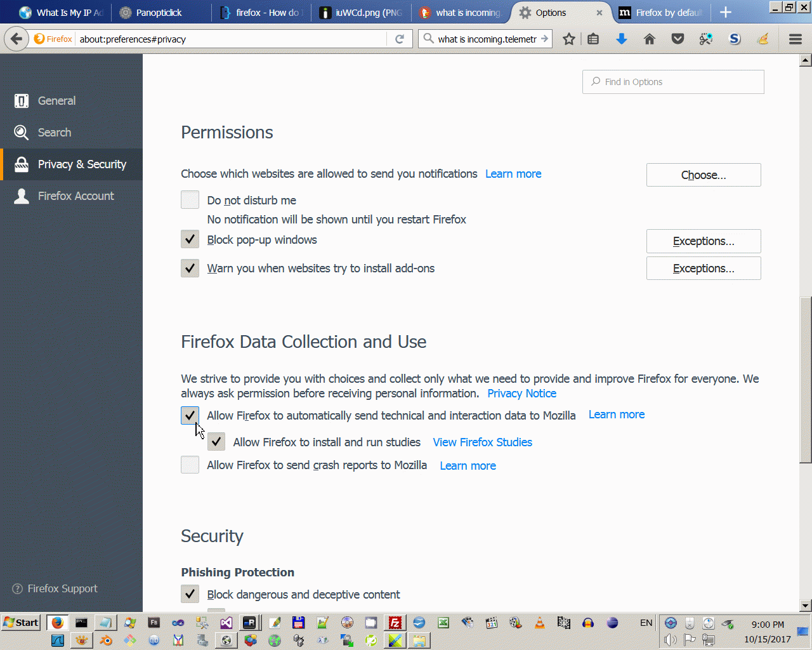This screenshot has height=650, width=812.
Task: Open Learn more about crash reports
Action: pyautogui.click(x=468, y=466)
